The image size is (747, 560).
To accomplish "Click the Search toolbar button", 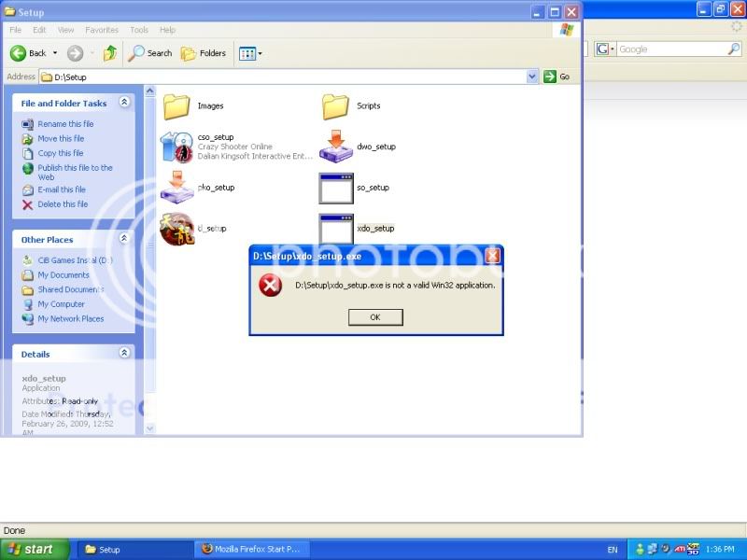I will (x=150, y=53).
